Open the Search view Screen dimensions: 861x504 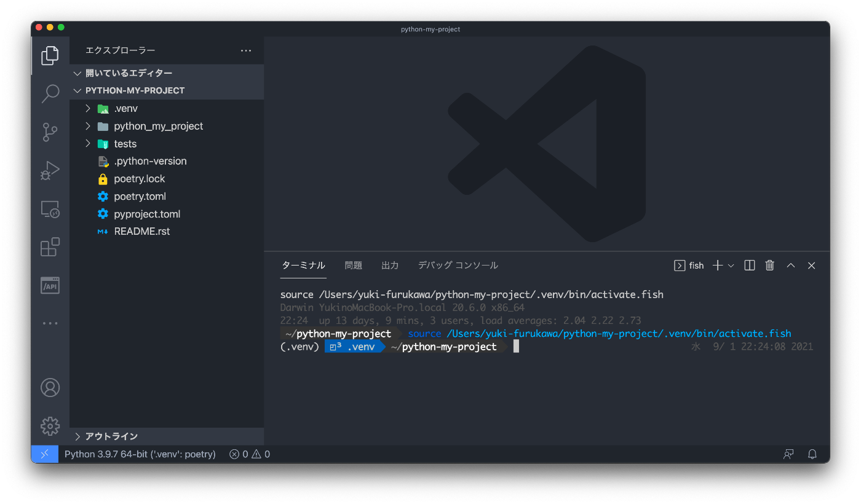pyautogui.click(x=50, y=94)
